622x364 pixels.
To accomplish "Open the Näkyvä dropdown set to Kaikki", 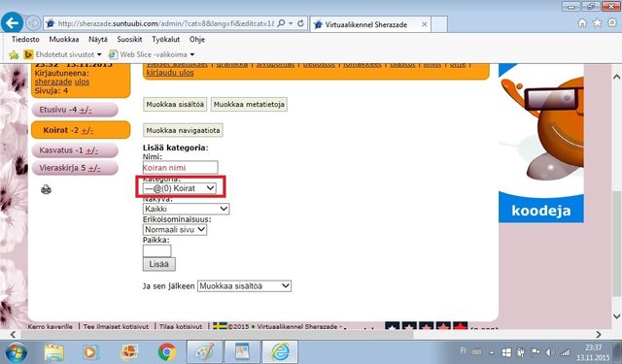I will [186, 209].
